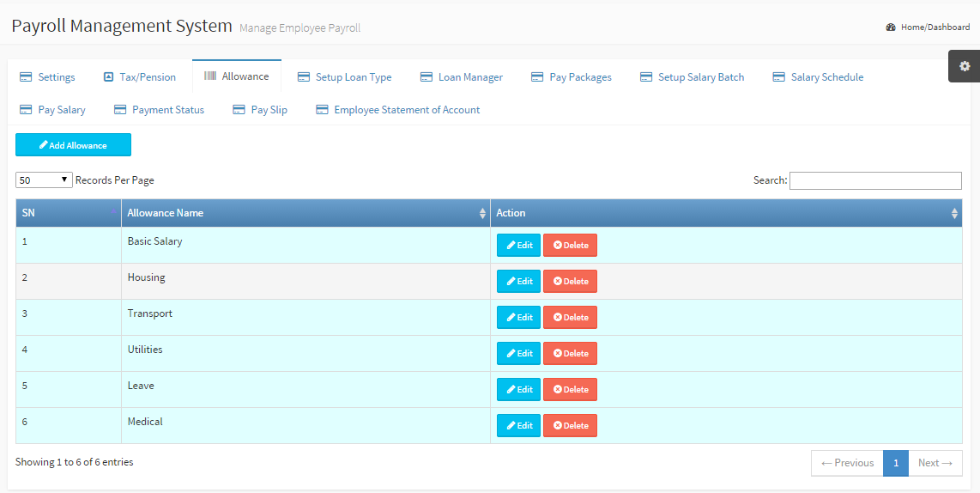This screenshot has width=980, height=493.
Task: Click the icon next to Loan Manager
Action: pos(426,77)
